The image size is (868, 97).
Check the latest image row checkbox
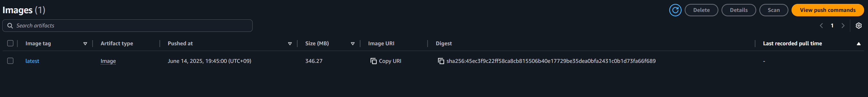[x=10, y=61]
